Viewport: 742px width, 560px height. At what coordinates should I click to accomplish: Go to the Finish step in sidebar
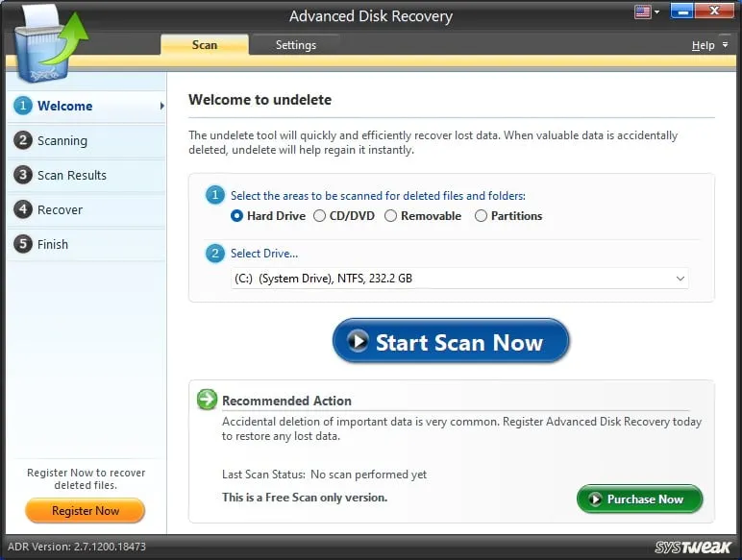tap(87, 244)
